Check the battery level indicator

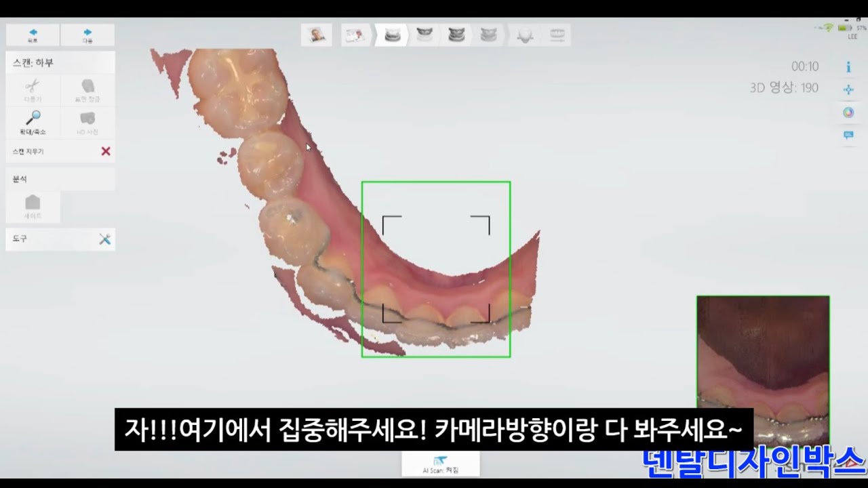pos(844,28)
